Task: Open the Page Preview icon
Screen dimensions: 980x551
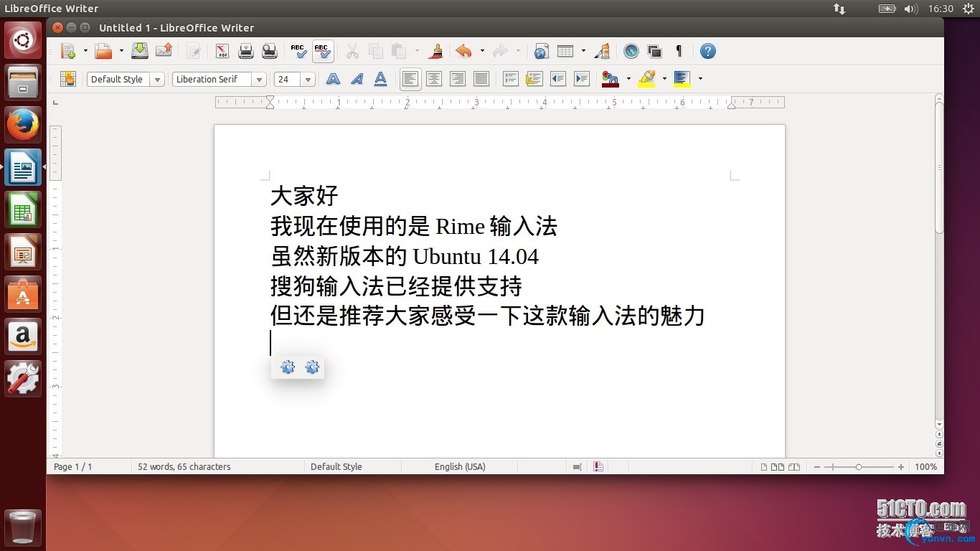Action: [270, 51]
